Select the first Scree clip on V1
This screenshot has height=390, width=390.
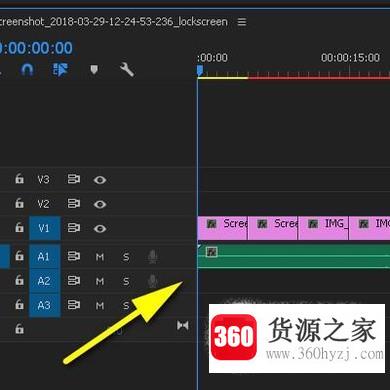pos(222,228)
